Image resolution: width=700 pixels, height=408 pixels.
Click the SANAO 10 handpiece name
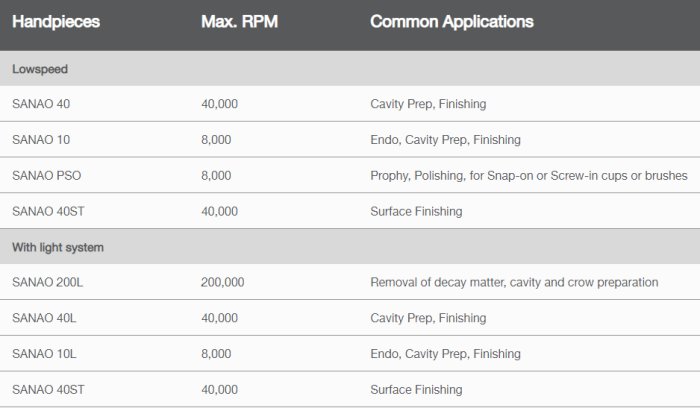tap(41, 140)
